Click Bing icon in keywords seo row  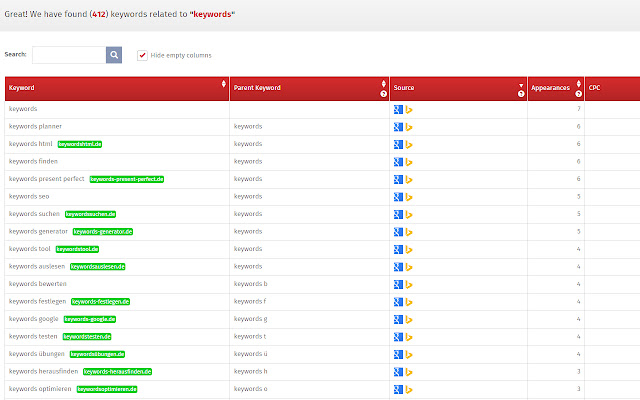[x=409, y=198]
